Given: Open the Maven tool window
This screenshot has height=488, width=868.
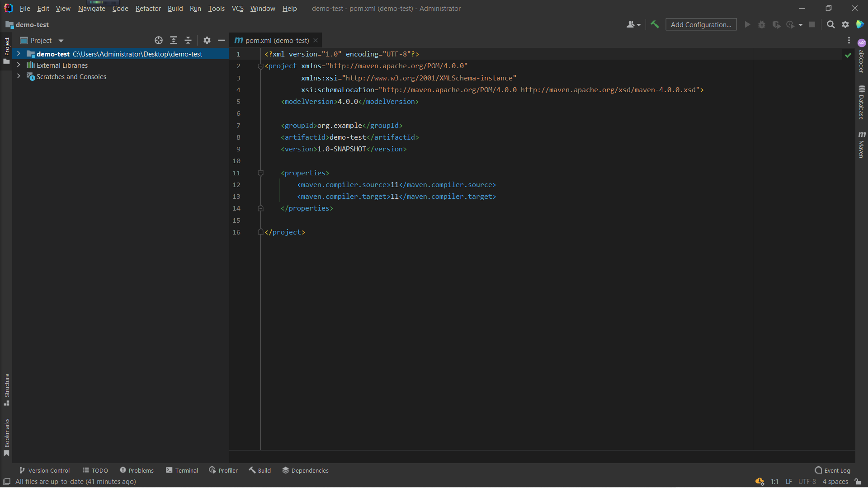Looking at the screenshot, I should (862, 145).
